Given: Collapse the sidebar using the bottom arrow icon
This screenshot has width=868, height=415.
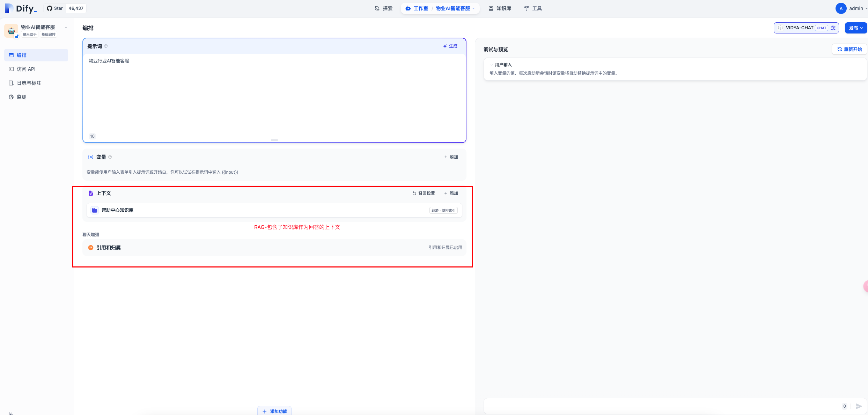Looking at the screenshot, I should tap(11, 414).
